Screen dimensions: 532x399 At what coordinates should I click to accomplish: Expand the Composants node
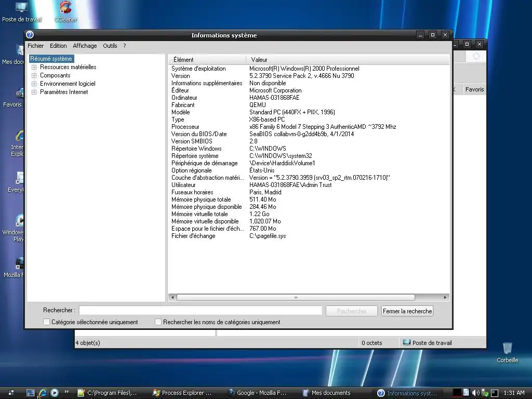[34, 76]
